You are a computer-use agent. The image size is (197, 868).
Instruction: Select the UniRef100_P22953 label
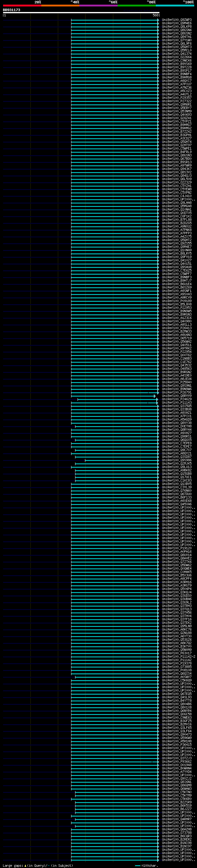pos(177,308)
